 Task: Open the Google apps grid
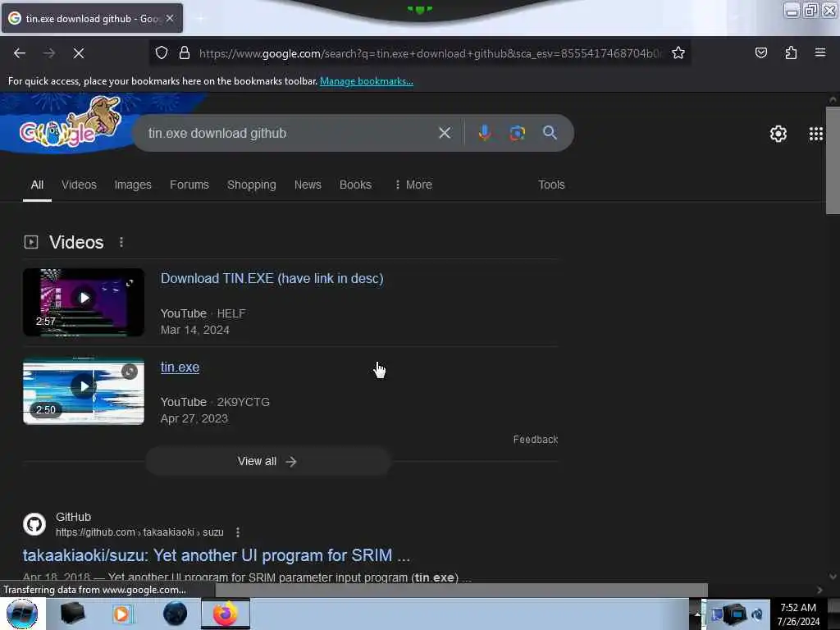(816, 134)
